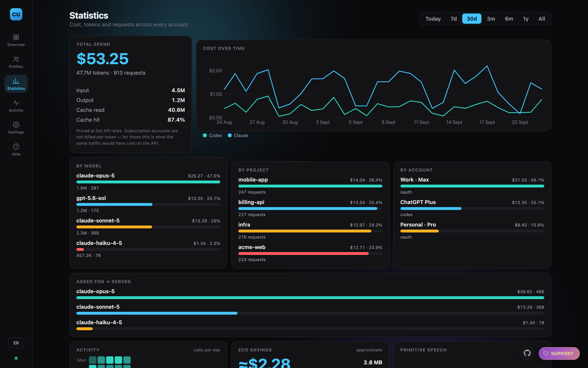Click the 24 Aug chart axis label
This screenshot has width=588, height=368.
pyautogui.click(x=224, y=122)
